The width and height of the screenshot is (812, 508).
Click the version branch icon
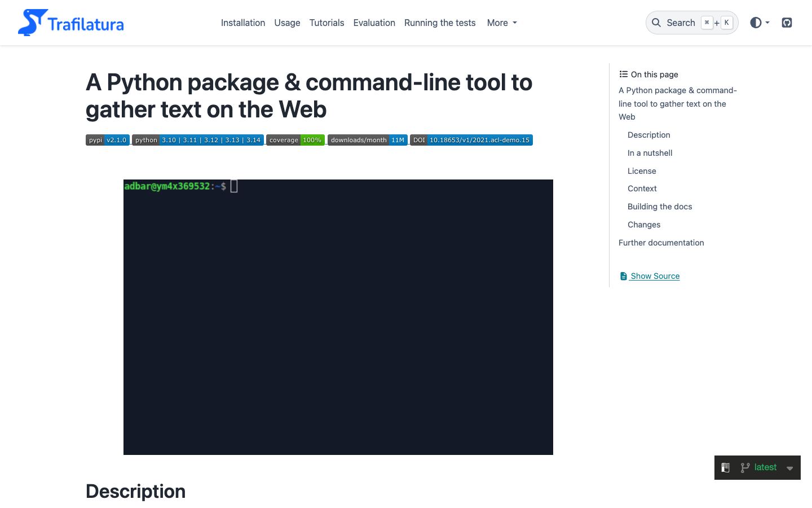[745, 467]
